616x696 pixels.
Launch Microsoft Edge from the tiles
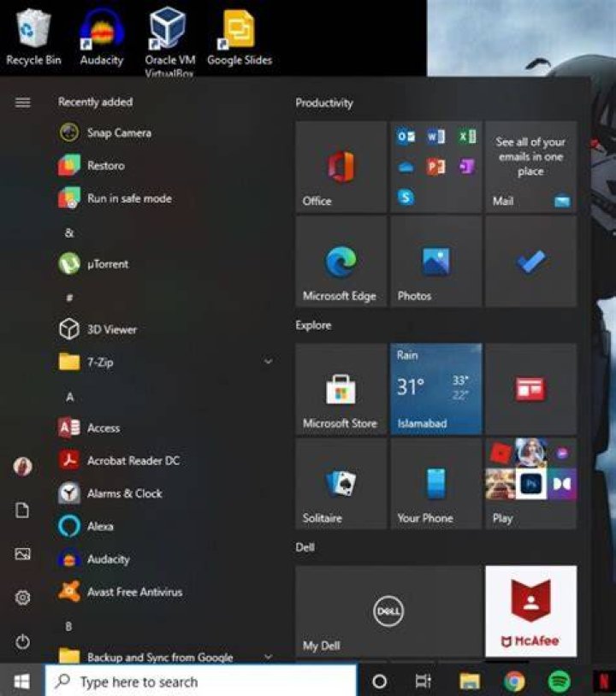(341, 262)
